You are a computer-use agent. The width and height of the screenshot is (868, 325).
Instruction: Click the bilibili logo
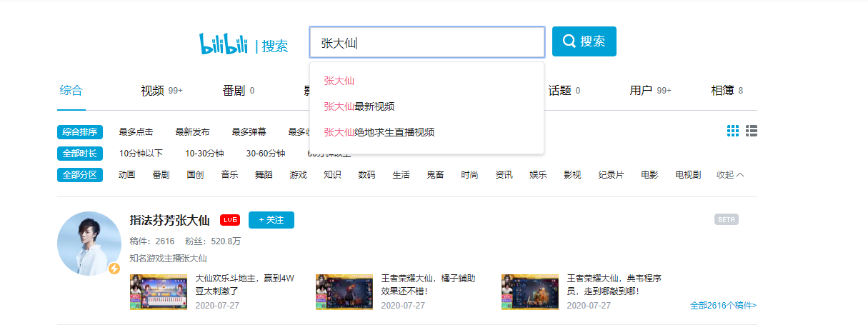[x=224, y=44]
